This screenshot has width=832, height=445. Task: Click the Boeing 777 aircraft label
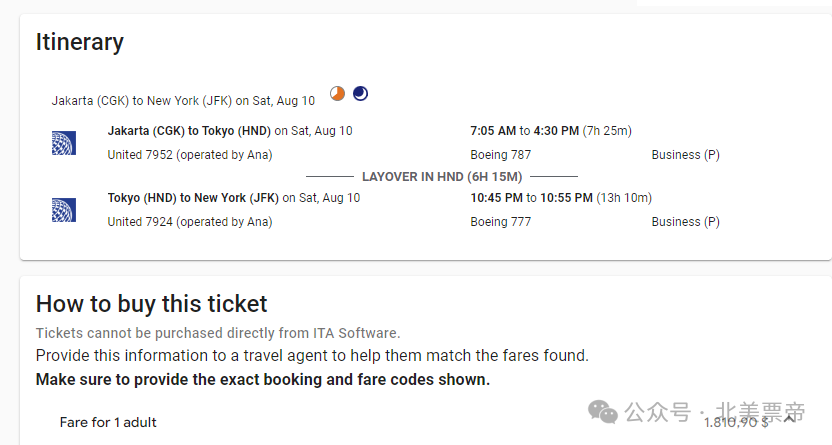point(500,222)
